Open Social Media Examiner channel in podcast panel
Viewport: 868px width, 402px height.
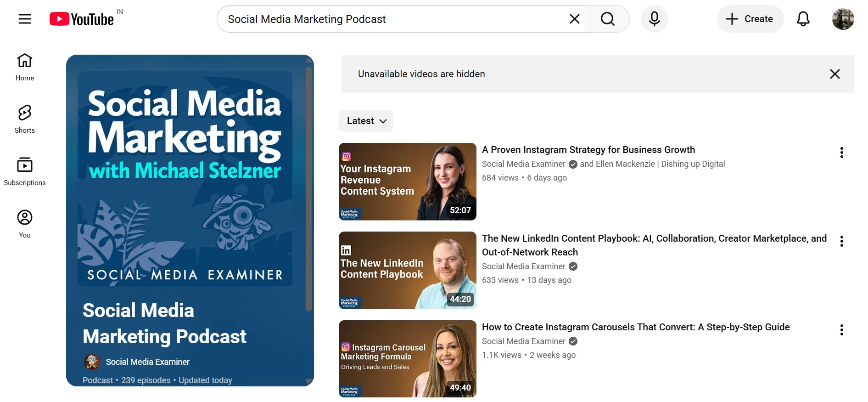point(147,362)
